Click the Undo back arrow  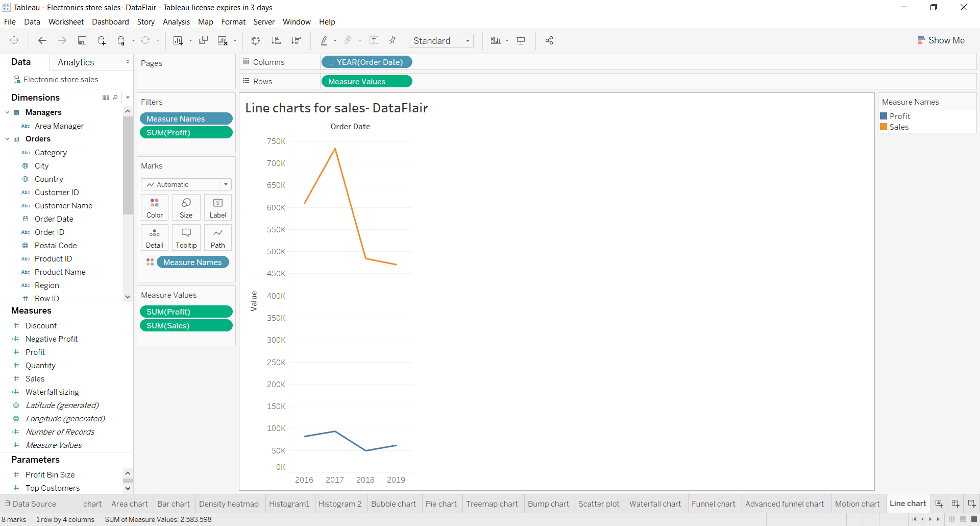[42, 40]
